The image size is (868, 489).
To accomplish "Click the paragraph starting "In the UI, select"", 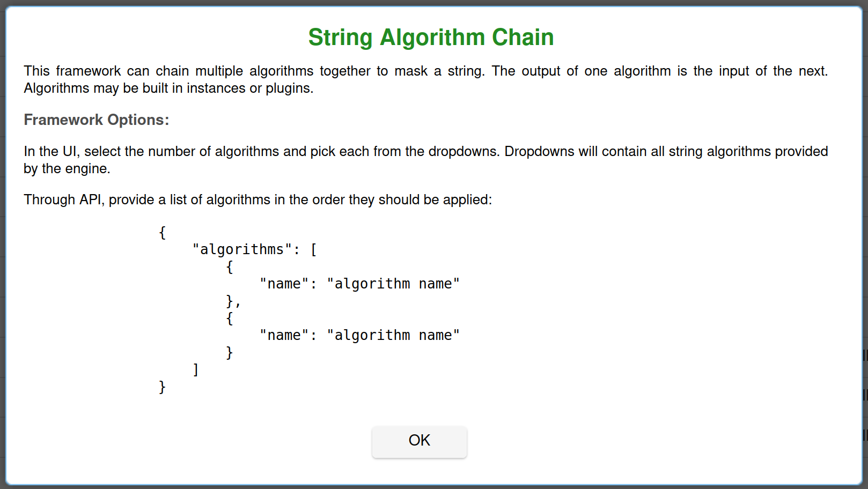I will [425, 160].
